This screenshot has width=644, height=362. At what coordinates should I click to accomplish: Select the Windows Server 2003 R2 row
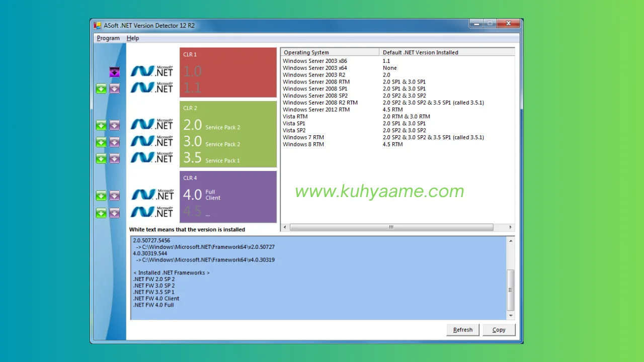tap(397, 75)
